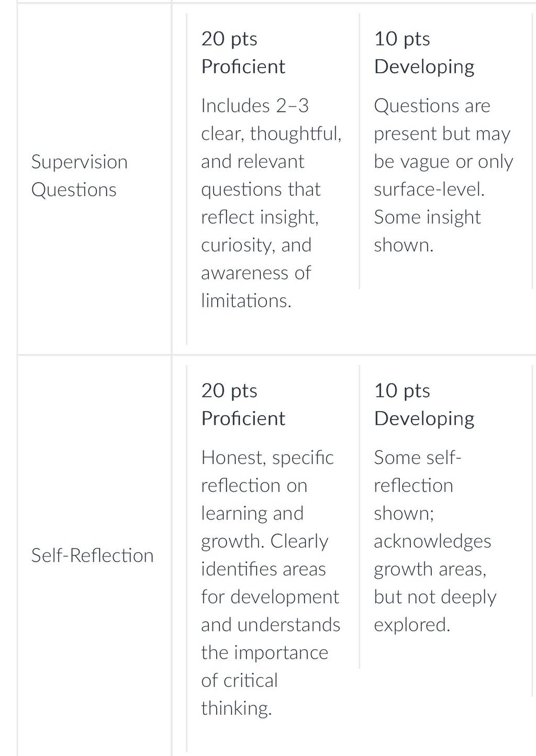Image resolution: width=536 pixels, height=756 pixels.
Task: Choose 20 pts Proficient for Self-Reflection
Action: coord(272,558)
